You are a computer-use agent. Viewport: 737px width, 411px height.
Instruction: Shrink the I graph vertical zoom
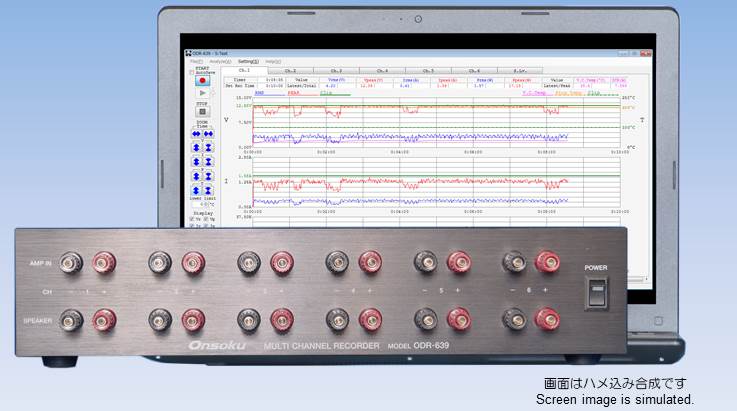[x=208, y=161]
